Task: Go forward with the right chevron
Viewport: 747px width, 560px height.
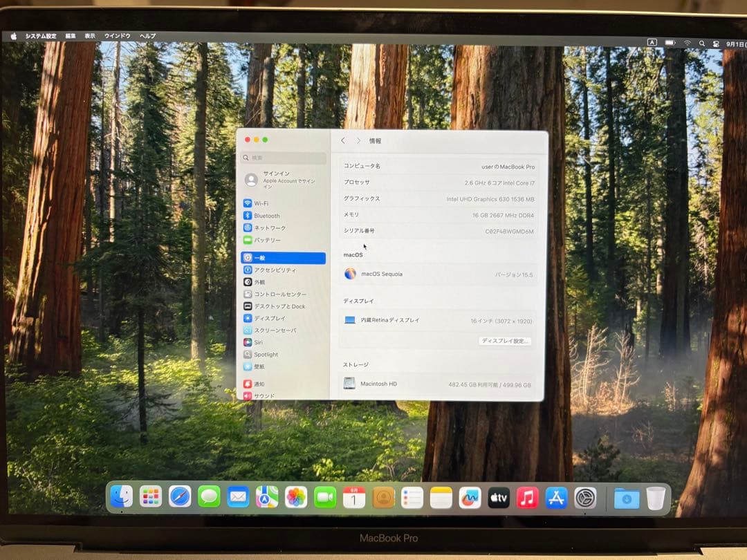Action: [x=359, y=140]
